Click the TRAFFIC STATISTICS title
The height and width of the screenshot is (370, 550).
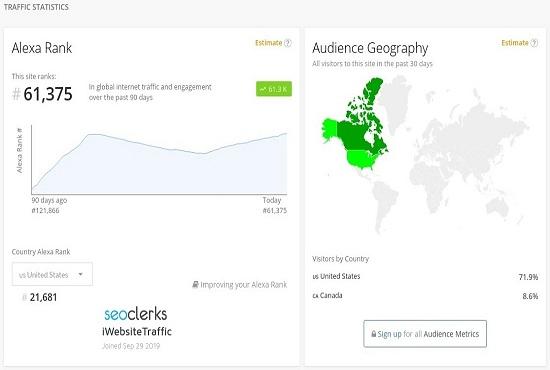[36, 7]
